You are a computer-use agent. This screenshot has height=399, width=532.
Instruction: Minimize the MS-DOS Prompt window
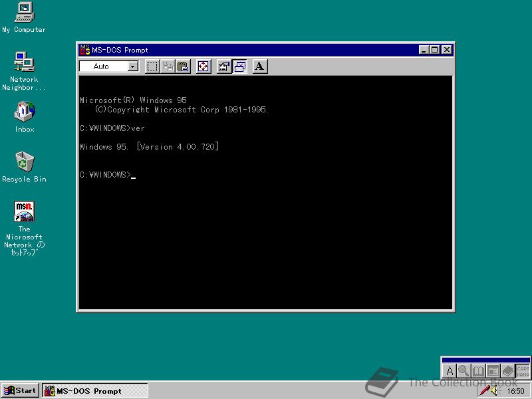pos(423,50)
